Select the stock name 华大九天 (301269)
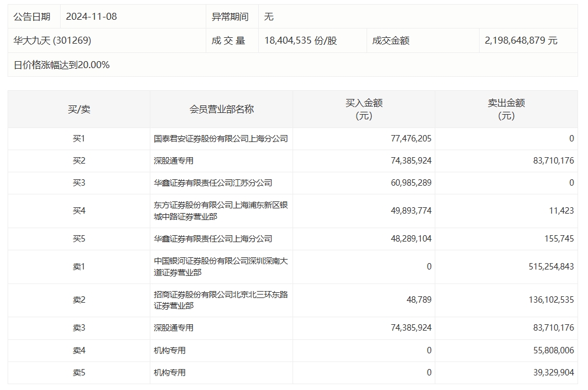 [52, 41]
